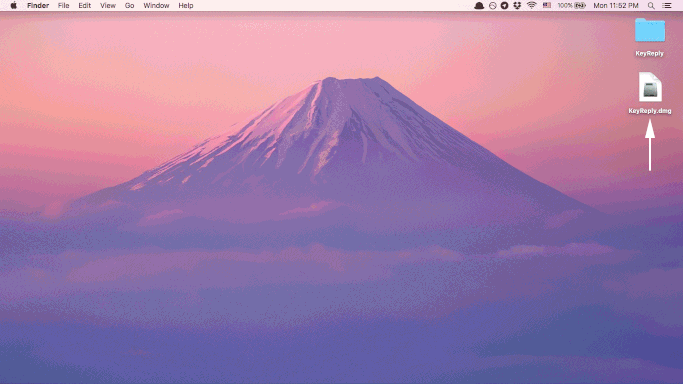Click the paper plane menu bar icon
Image resolution: width=683 pixels, height=384 pixels.
(504, 6)
